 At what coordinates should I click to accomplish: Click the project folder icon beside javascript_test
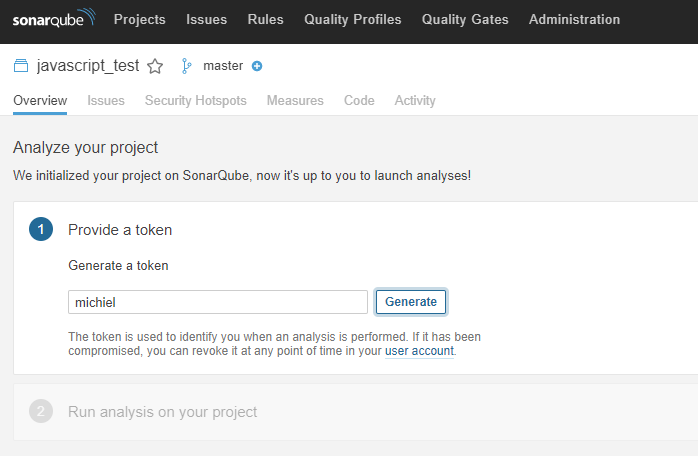pos(21,66)
